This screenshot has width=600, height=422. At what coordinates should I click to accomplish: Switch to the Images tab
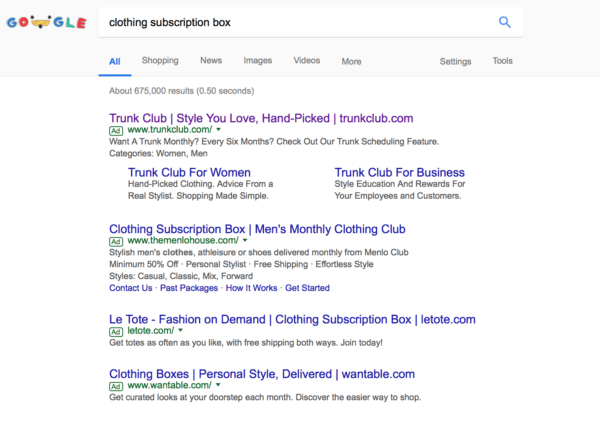coord(258,60)
